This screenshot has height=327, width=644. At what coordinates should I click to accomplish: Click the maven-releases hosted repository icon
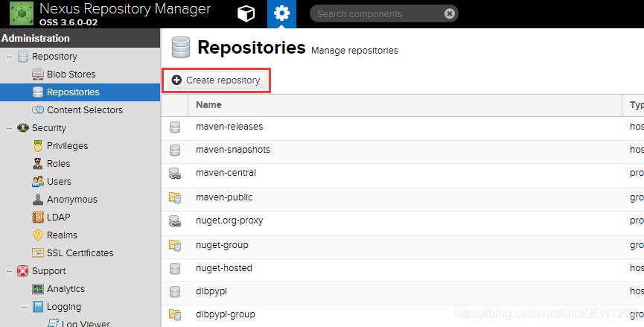[175, 127]
